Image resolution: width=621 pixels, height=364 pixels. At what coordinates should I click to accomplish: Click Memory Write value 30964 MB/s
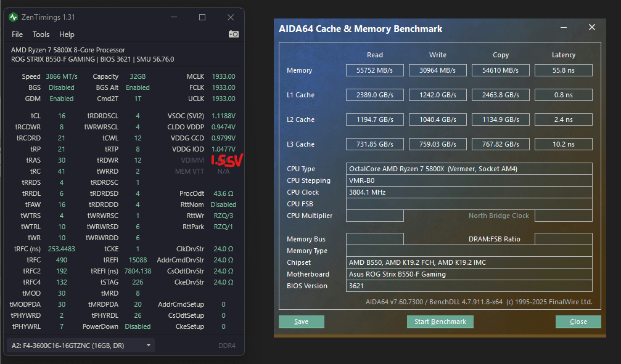click(x=438, y=70)
